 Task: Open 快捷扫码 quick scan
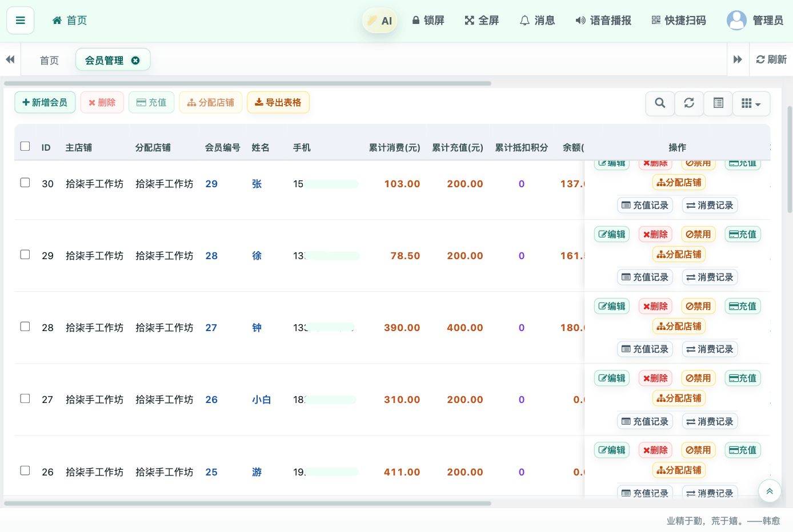click(x=679, y=21)
